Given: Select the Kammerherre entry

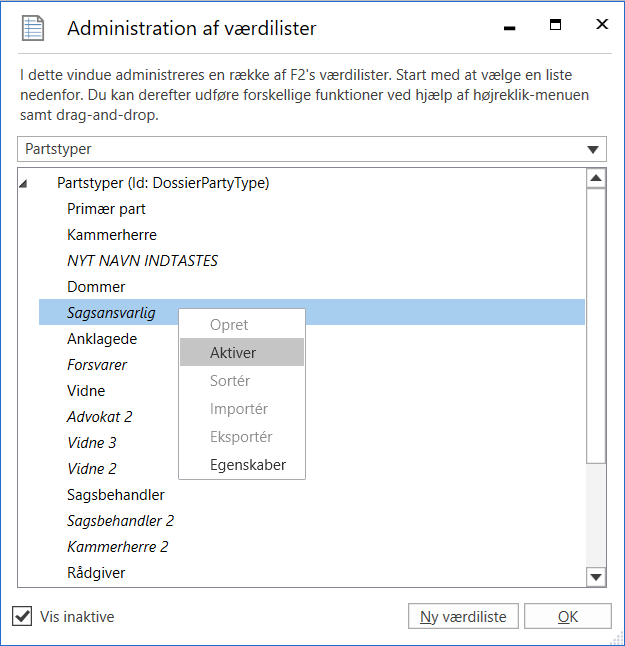Looking at the screenshot, I should tap(112, 235).
